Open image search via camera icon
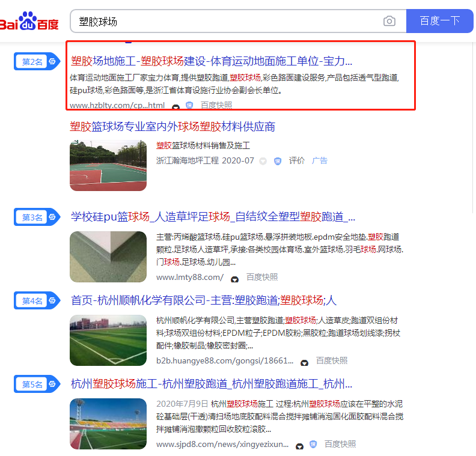476x456 pixels. (x=389, y=21)
